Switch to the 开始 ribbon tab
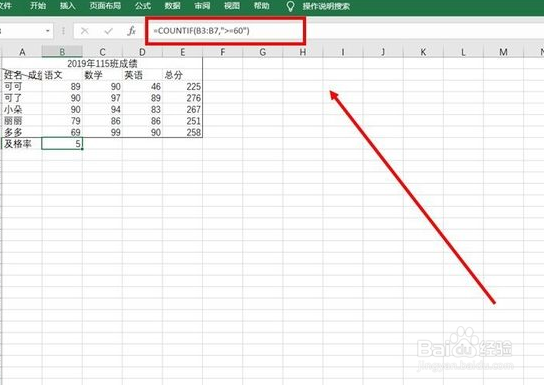Viewport: 544px width, 385px height. [x=38, y=6]
